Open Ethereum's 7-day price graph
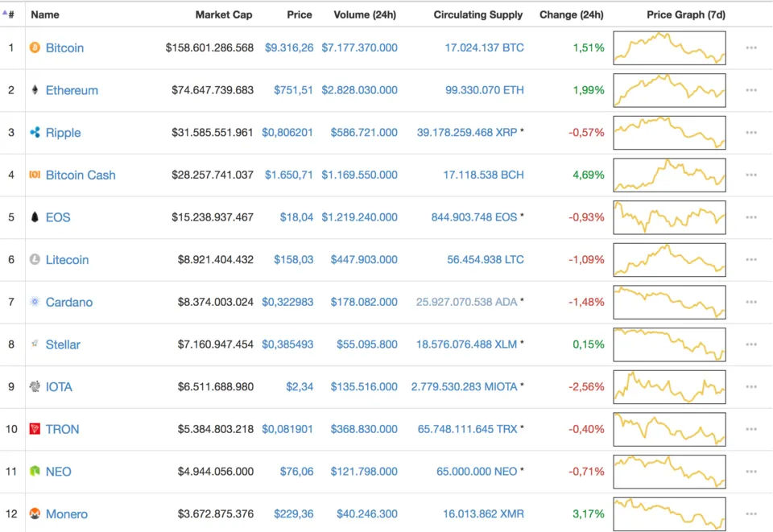This screenshot has width=773, height=532. click(x=669, y=90)
